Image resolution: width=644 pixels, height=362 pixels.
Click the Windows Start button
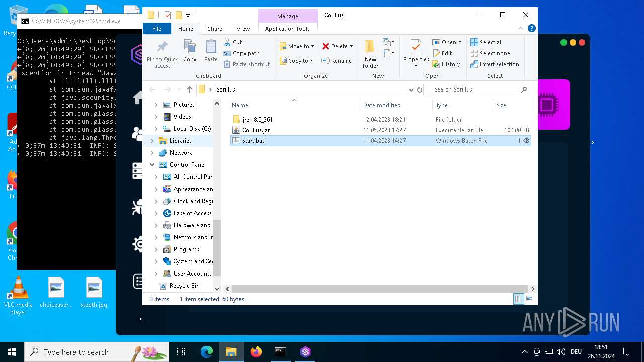[12, 352]
